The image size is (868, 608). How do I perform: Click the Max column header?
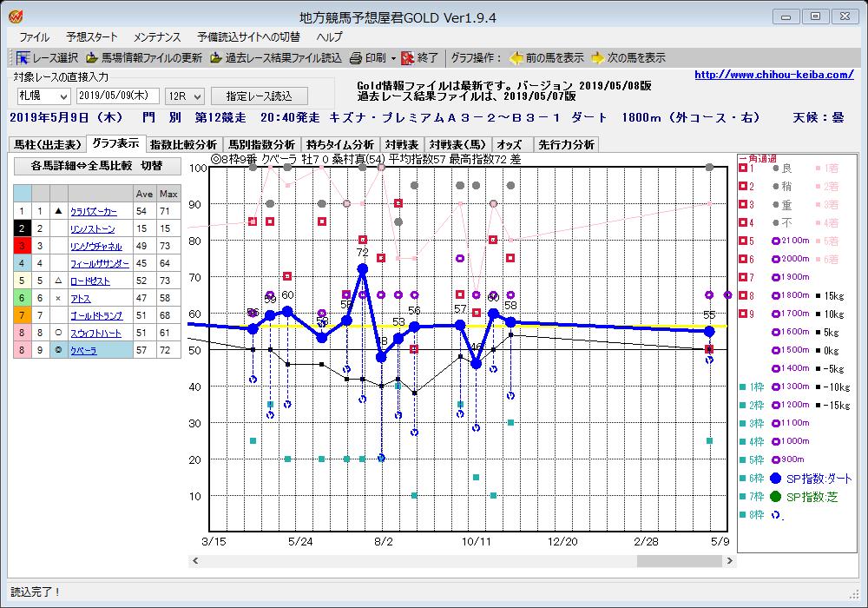point(168,194)
